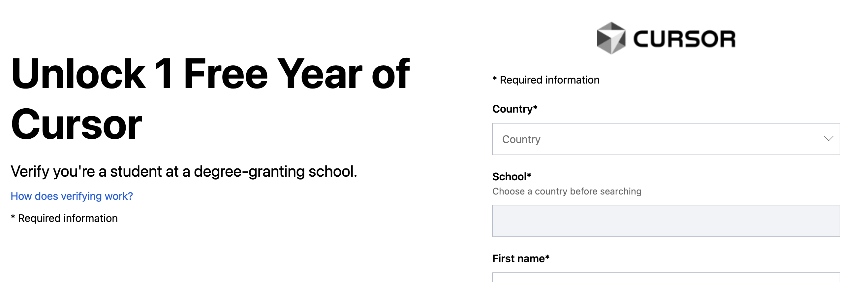Click the asterisk beside the Country label
Viewport: 868px width, 282px height.
click(x=535, y=107)
